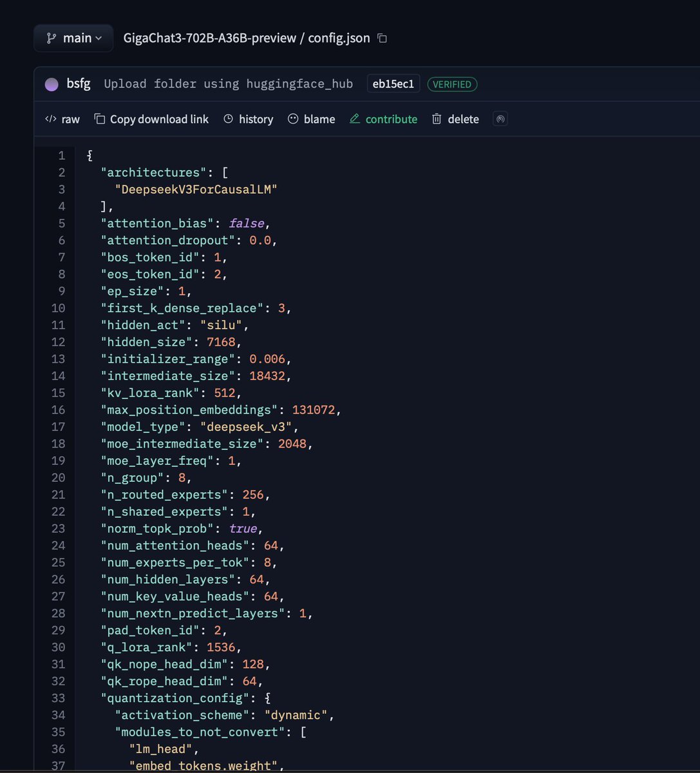
Task: Click the "ep_size" key
Action: click(133, 291)
